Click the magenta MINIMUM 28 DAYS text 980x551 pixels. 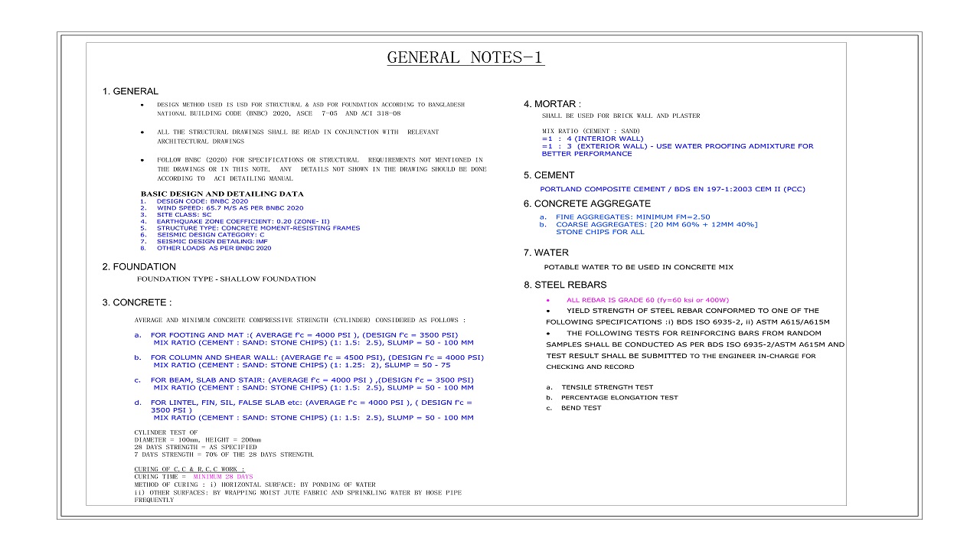pos(223,477)
